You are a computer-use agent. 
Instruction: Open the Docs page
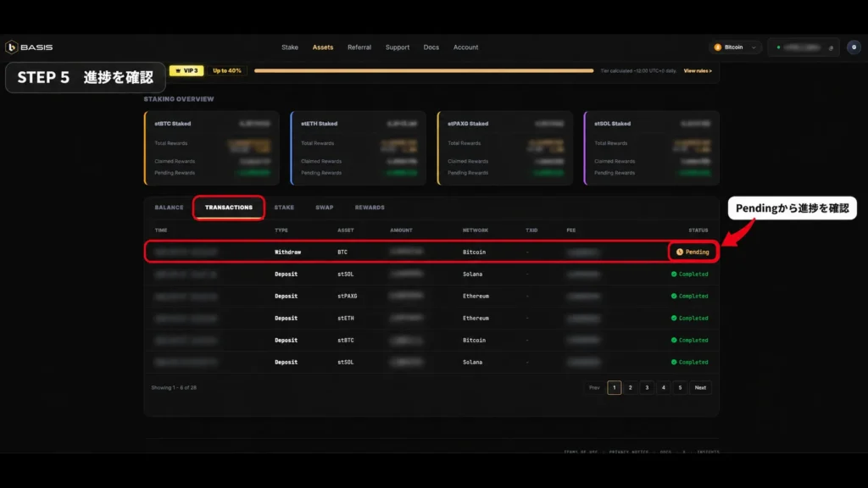(x=431, y=47)
